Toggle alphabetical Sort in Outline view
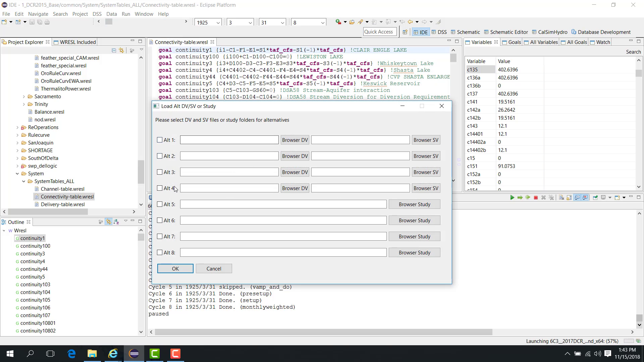Image resolution: width=644 pixels, height=362 pixels. (116, 222)
